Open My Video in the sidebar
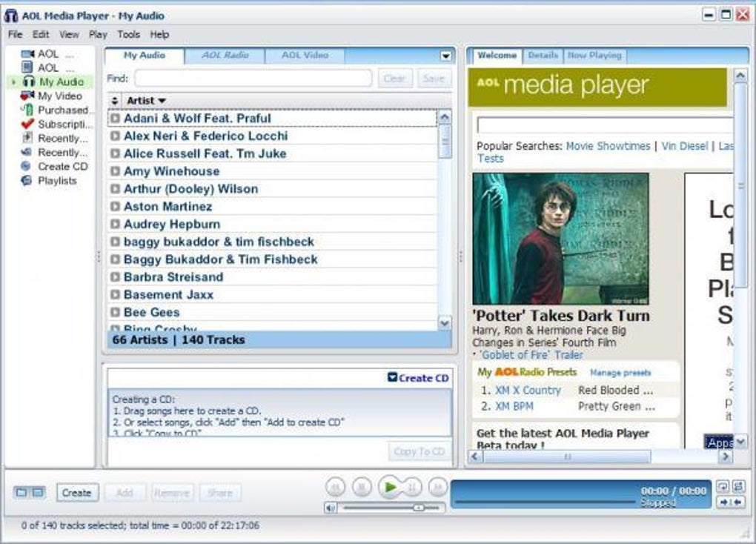Screen dimensions: 756x544 (x=52, y=96)
